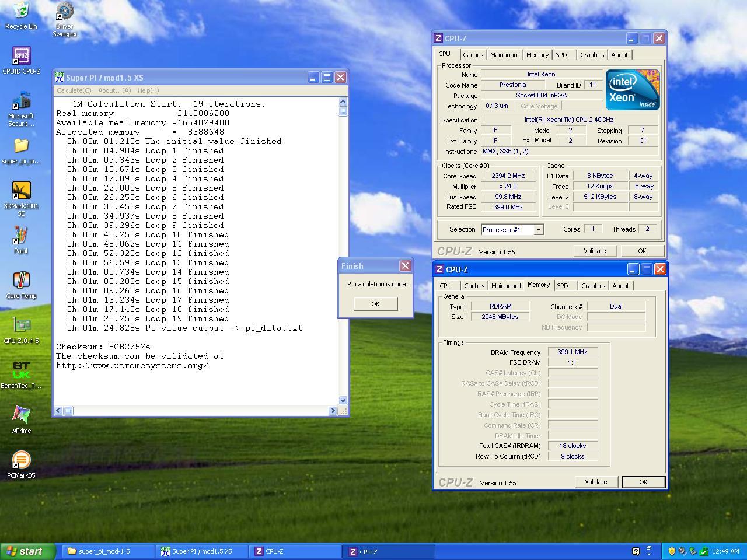Close the Finish dialog with X
747x560 pixels.
click(x=405, y=266)
